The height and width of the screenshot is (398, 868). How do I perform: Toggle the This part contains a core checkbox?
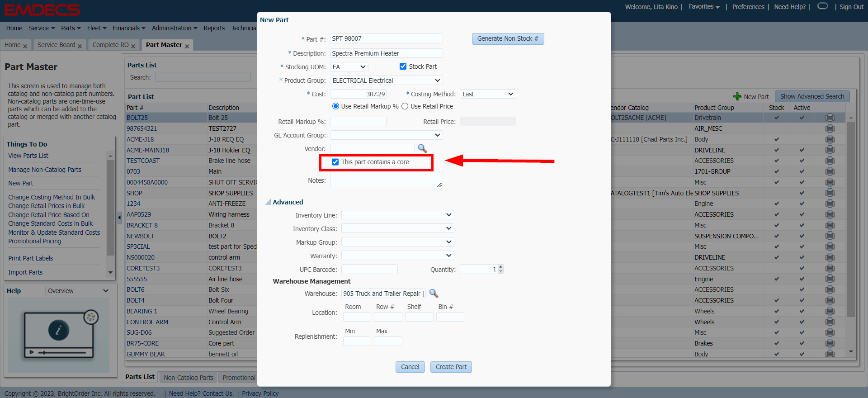coord(335,162)
